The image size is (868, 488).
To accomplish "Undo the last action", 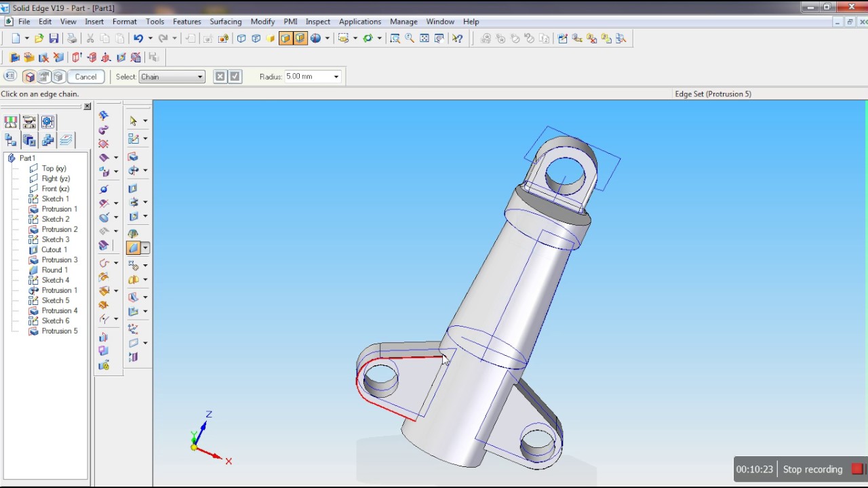I will (x=138, y=39).
